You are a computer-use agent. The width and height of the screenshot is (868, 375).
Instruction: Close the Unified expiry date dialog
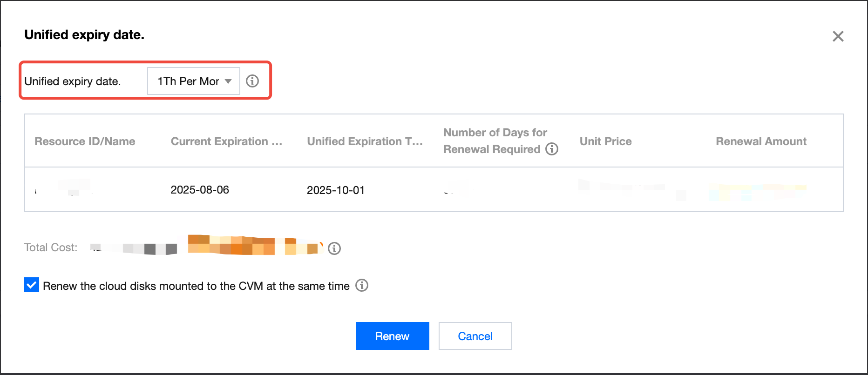click(x=838, y=36)
